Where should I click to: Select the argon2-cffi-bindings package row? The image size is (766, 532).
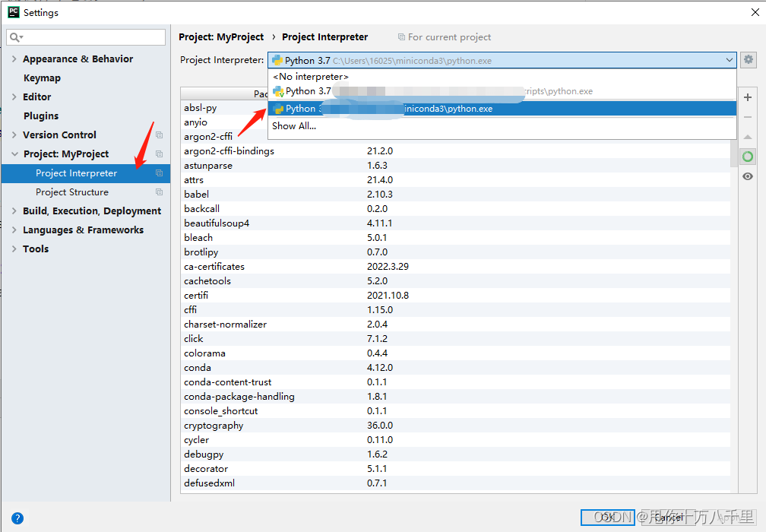click(x=455, y=151)
